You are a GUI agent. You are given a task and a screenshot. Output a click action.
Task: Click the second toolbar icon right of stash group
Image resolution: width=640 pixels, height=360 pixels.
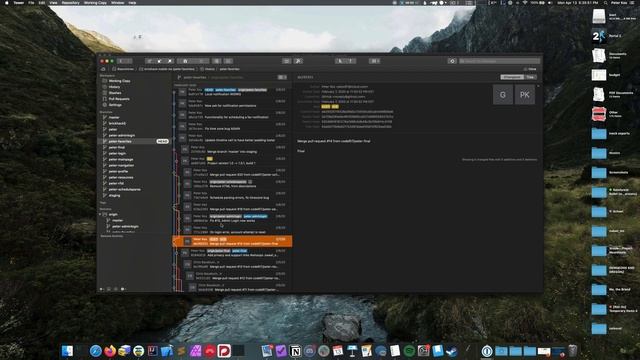pos(228,61)
